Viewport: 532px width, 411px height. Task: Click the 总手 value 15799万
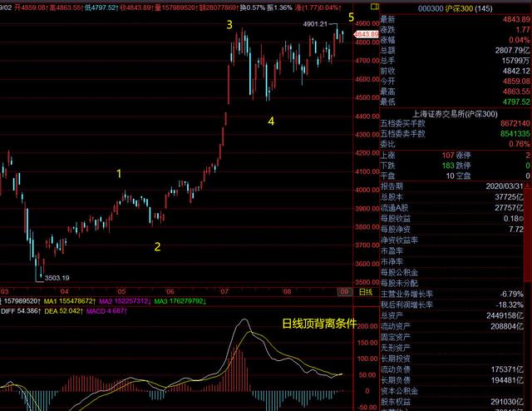click(x=515, y=61)
